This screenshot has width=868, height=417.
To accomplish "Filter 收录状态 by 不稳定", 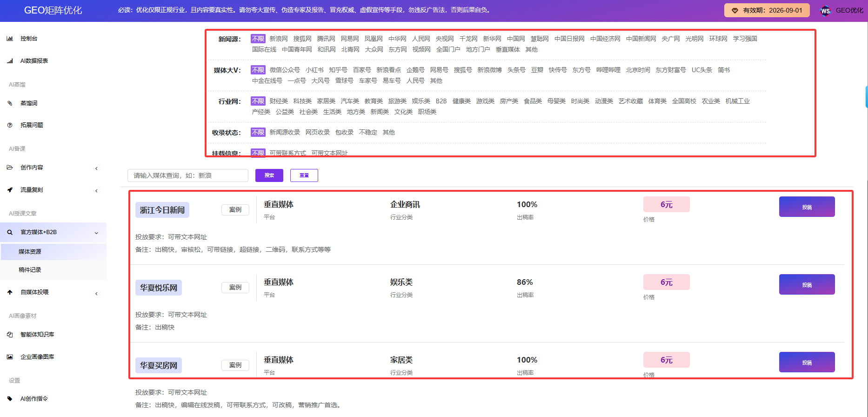I will click(368, 132).
